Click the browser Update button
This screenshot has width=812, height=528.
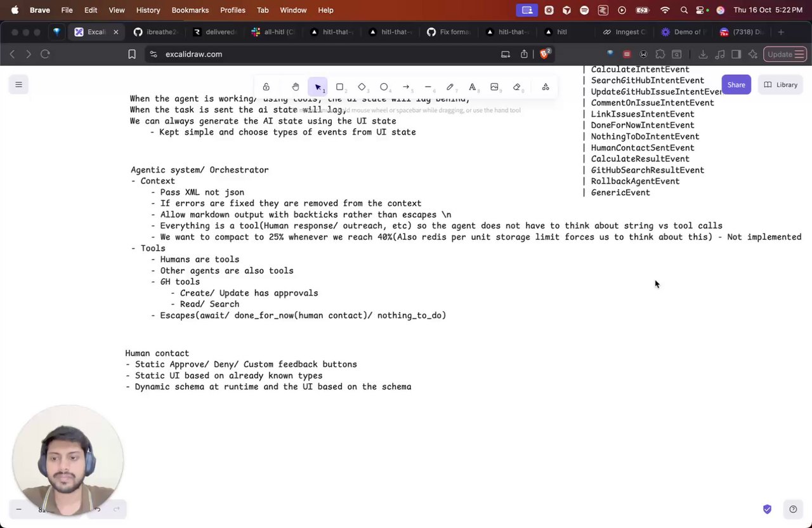point(785,54)
